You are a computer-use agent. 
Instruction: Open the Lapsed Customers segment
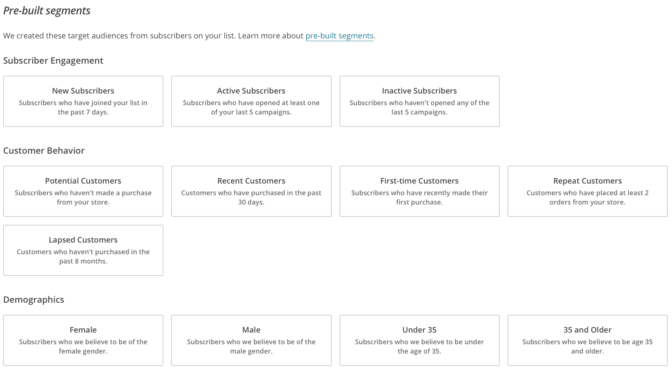tap(83, 251)
